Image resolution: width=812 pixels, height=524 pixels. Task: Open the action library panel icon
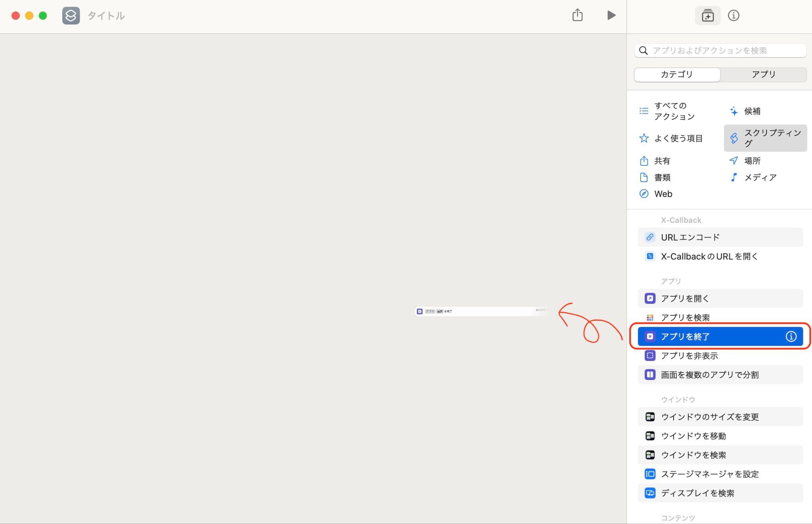point(708,15)
